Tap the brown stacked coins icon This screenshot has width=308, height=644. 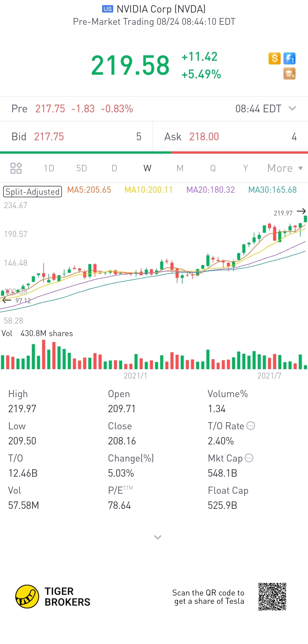(289, 74)
